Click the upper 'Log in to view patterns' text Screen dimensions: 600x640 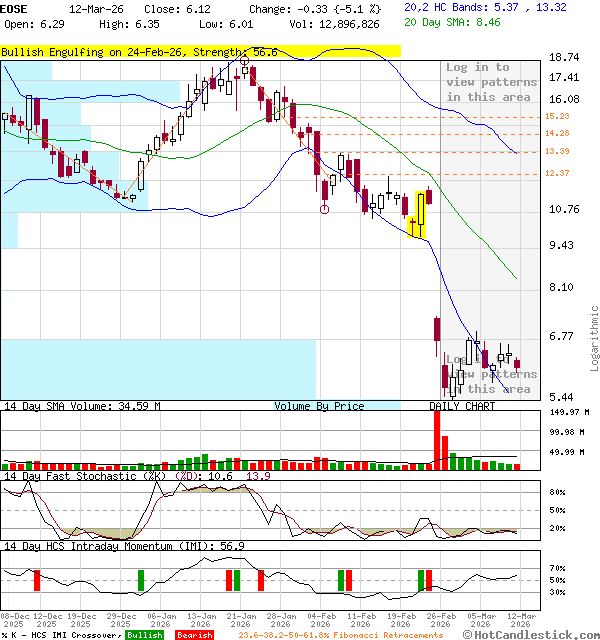491,82
